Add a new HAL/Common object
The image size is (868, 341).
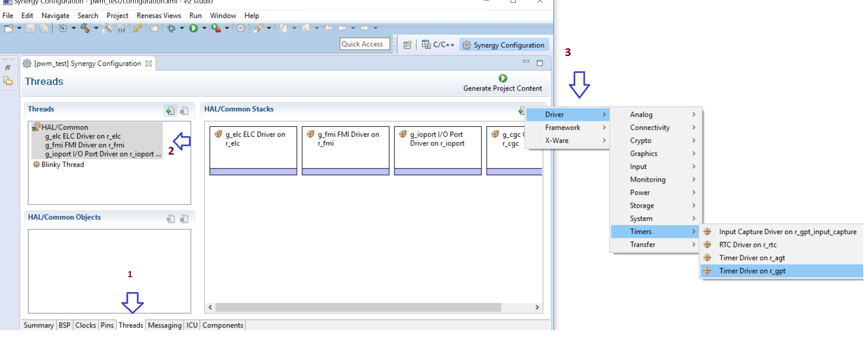(170, 219)
